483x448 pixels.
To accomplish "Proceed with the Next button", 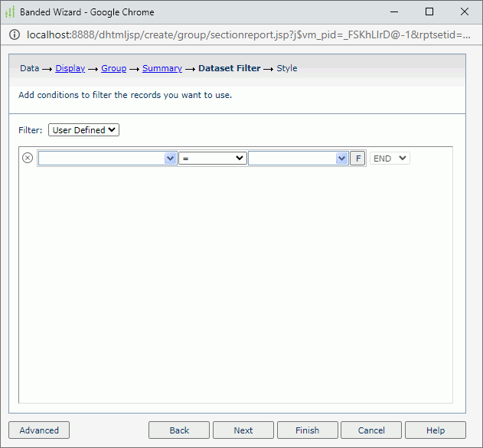I will coord(243,430).
